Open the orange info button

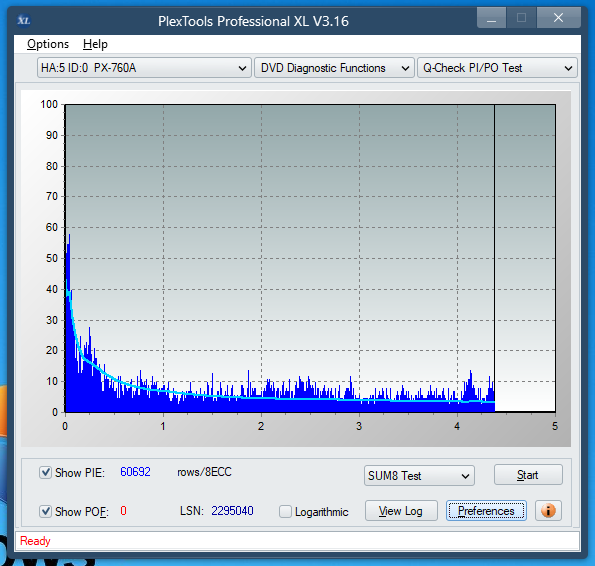pos(548,511)
